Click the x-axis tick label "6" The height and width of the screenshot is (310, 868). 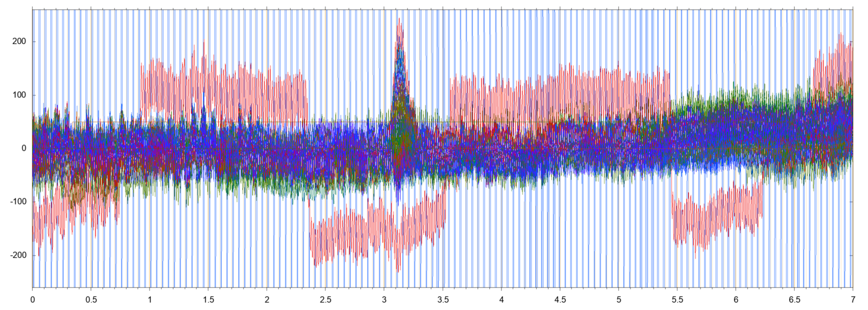(735, 299)
